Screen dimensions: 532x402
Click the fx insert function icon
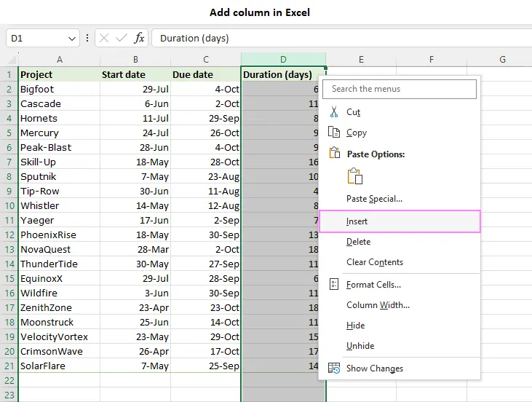139,38
